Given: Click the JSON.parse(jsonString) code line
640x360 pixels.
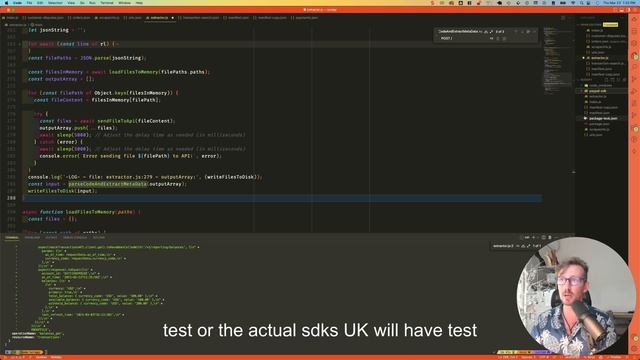Looking at the screenshot, I should click(87, 58).
